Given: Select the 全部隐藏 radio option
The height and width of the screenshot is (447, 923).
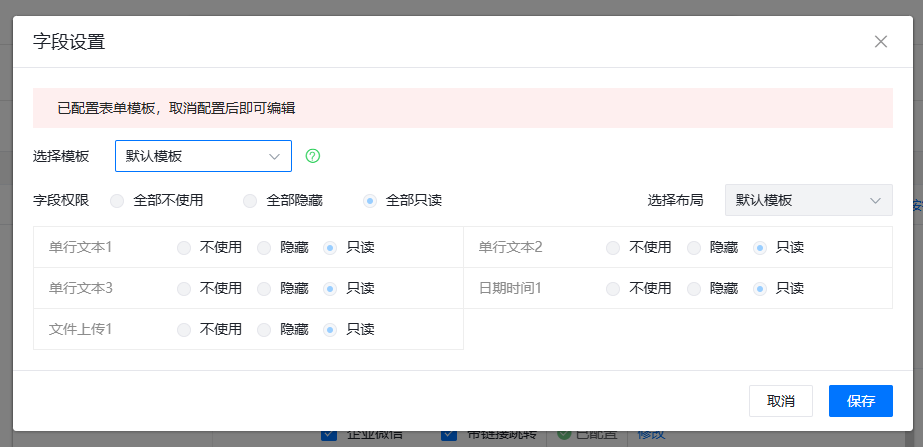Looking at the screenshot, I should [251, 200].
